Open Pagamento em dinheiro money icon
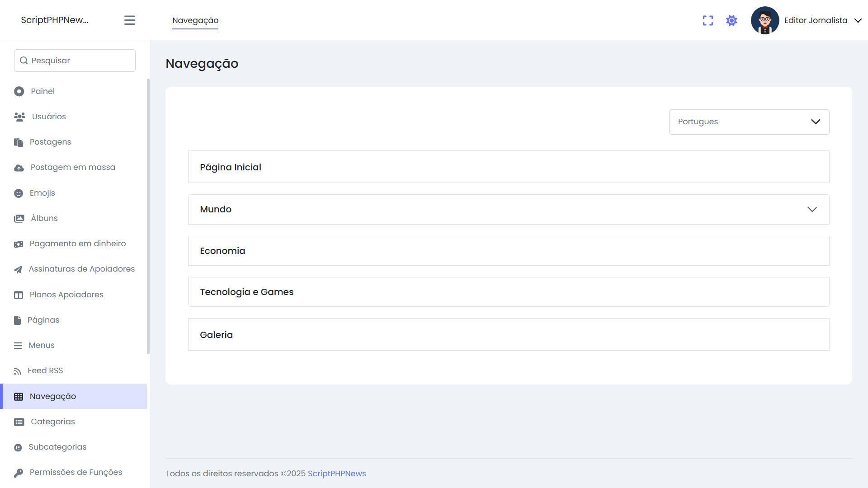The height and width of the screenshot is (488, 868). click(x=19, y=244)
